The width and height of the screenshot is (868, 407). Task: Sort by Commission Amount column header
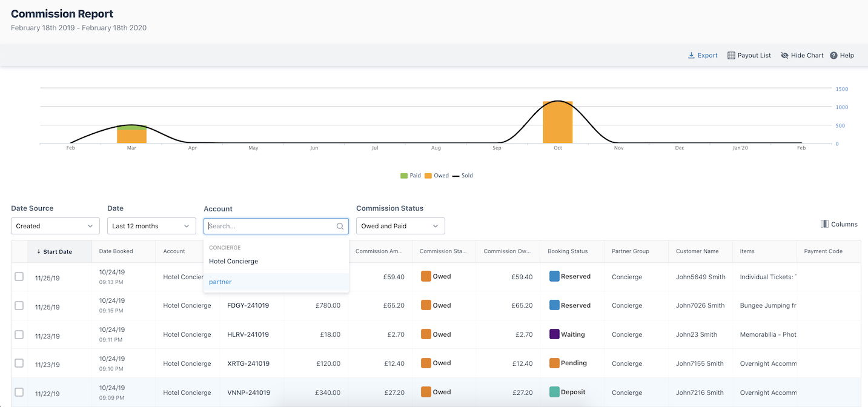click(x=380, y=251)
